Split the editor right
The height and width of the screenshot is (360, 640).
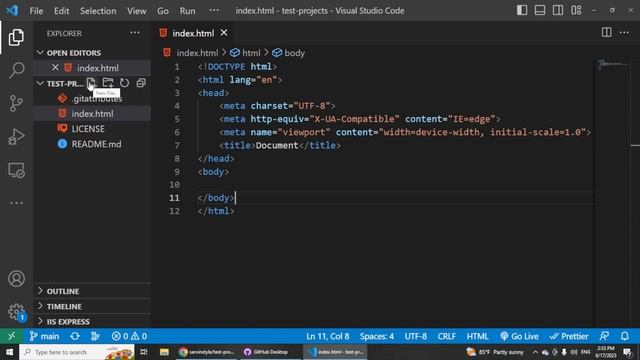pos(607,33)
